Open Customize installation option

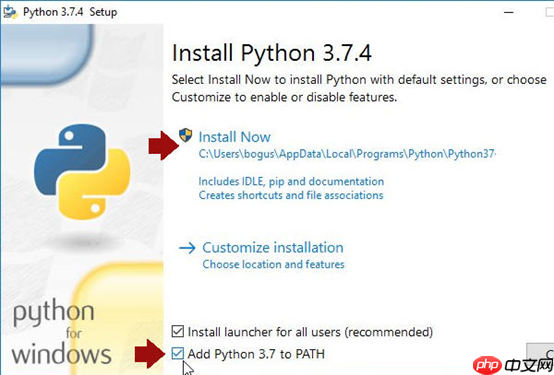(273, 247)
